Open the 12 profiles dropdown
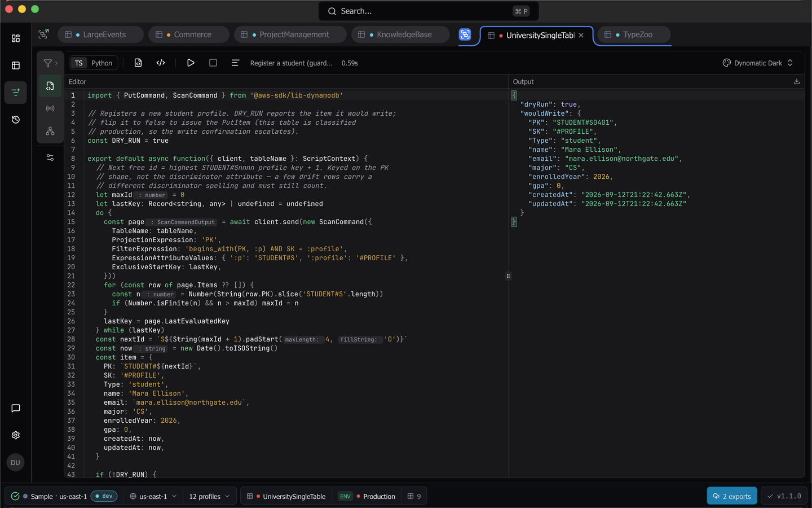 (x=209, y=496)
